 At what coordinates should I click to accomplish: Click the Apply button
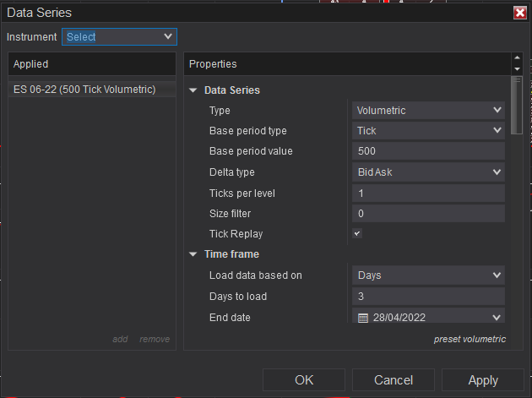tap(483, 380)
